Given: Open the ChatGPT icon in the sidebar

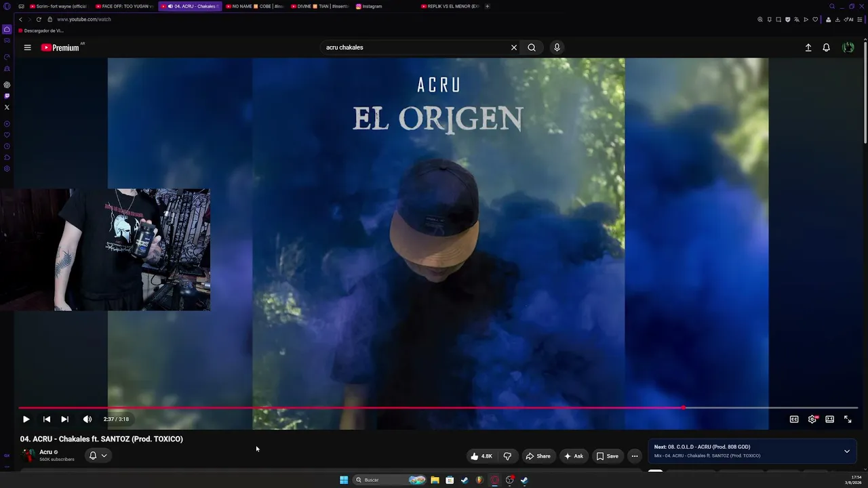Looking at the screenshot, I should (x=7, y=85).
